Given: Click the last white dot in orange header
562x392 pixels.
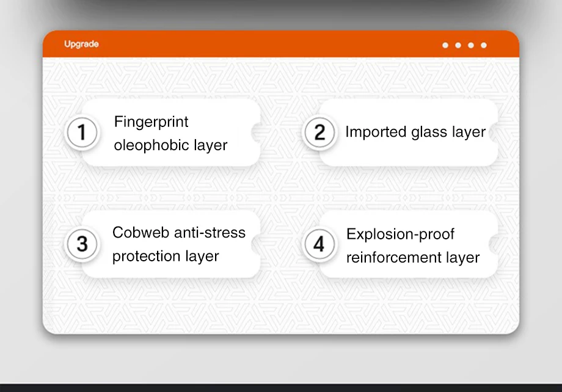Looking at the screenshot, I should tap(484, 45).
